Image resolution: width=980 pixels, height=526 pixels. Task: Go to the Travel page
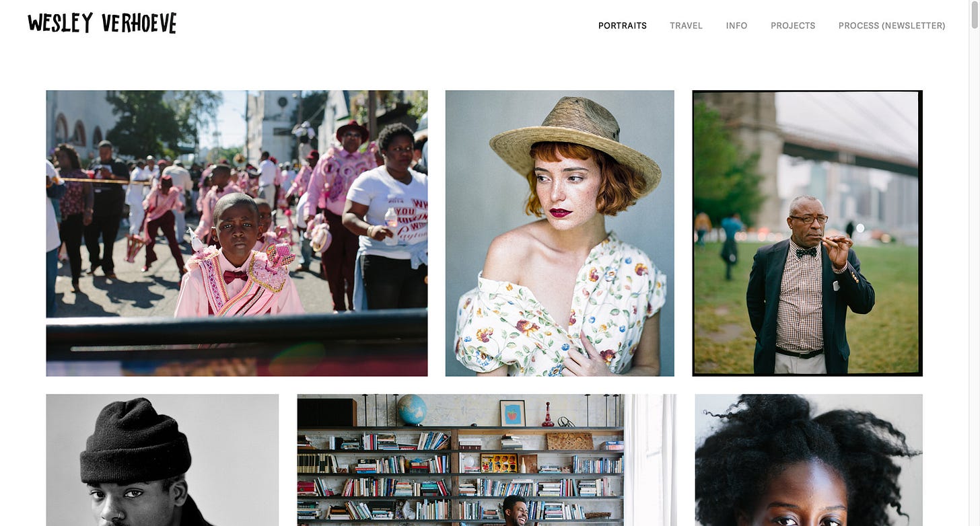[686, 26]
